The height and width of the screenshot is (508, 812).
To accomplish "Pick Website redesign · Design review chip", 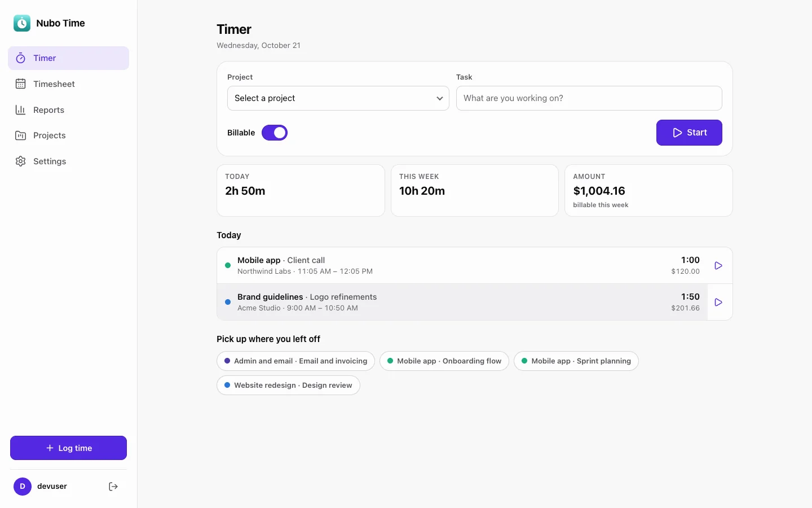I will [288, 386].
